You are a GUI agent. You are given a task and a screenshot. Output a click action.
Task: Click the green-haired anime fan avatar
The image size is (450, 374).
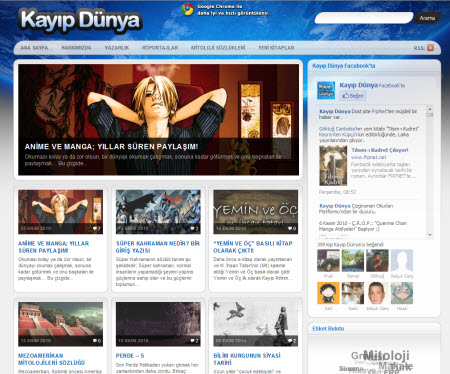(x=402, y=293)
